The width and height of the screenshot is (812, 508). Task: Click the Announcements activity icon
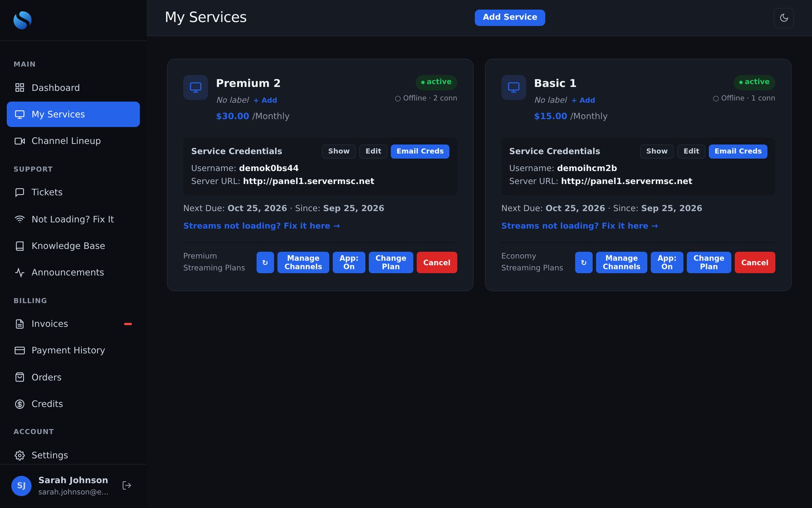pyautogui.click(x=20, y=272)
